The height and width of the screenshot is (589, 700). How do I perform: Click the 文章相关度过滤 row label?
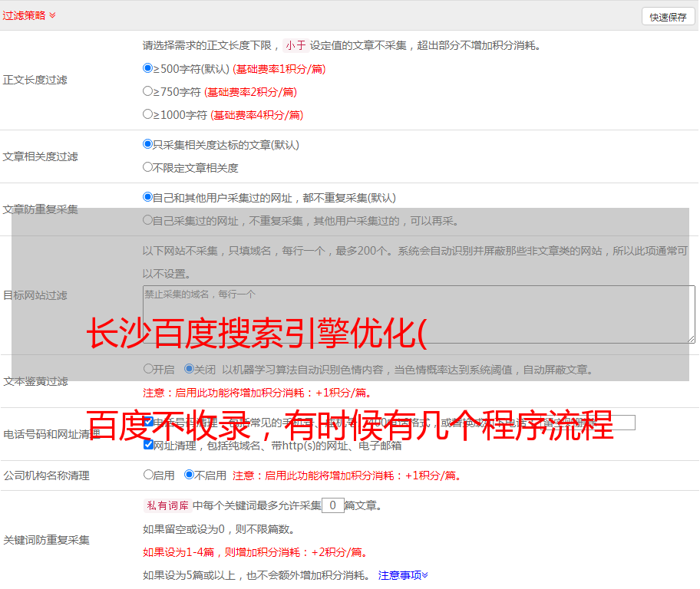click(x=40, y=156)
